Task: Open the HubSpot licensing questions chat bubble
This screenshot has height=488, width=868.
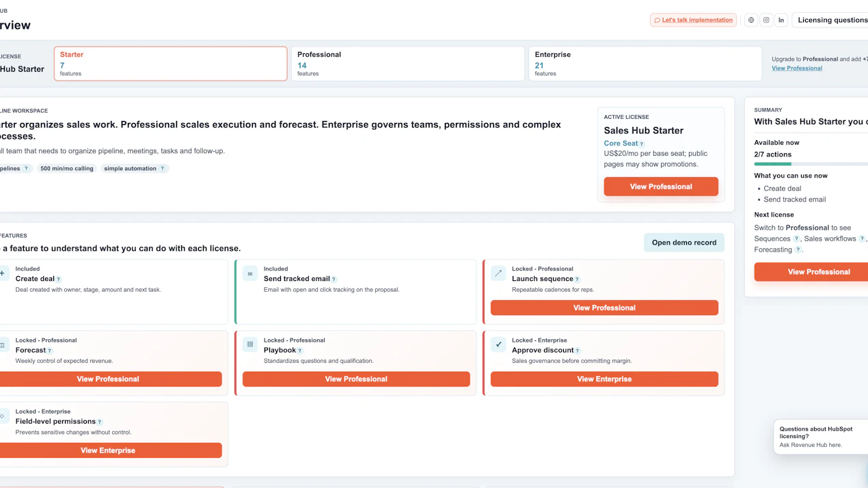Action: pyautogui.click(x=821, y=436)
